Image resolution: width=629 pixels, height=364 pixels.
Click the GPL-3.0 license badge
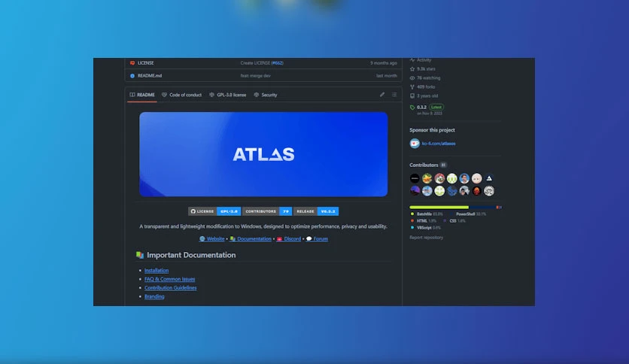(x=214, y=211)
